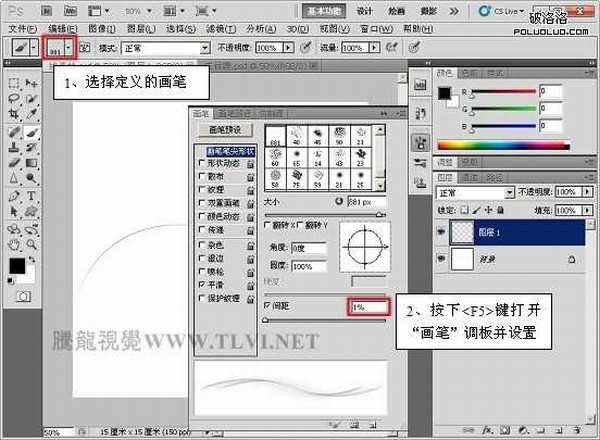Screen dimensions: 600x440
Task: Launch Bridge from the application bar
Action: click(x=47, y=11)
